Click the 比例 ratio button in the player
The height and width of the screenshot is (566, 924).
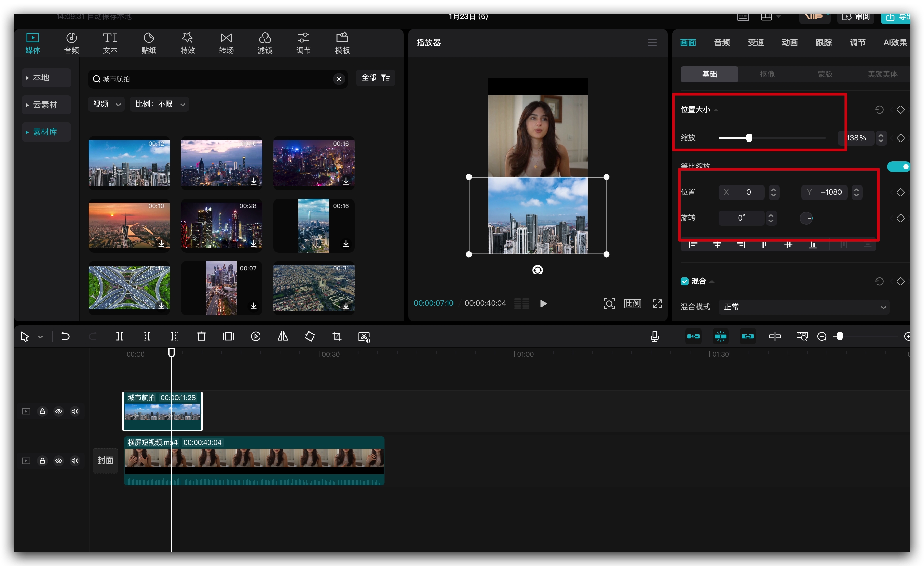[632, 304]
